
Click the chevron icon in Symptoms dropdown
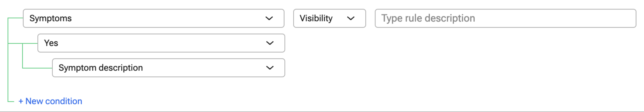click(x=269, y=18)
